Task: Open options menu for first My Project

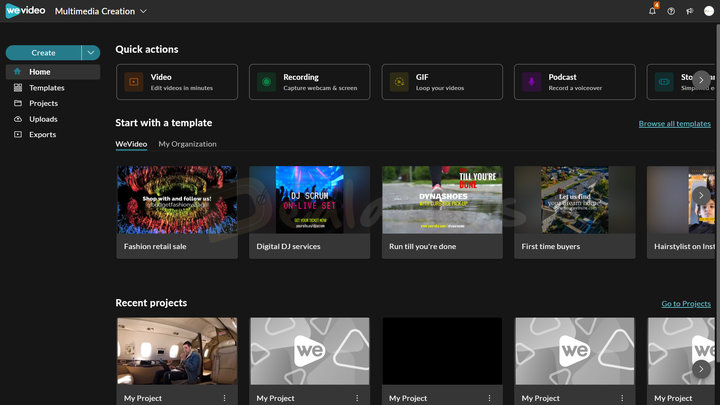Action: [x=224, y=398]
